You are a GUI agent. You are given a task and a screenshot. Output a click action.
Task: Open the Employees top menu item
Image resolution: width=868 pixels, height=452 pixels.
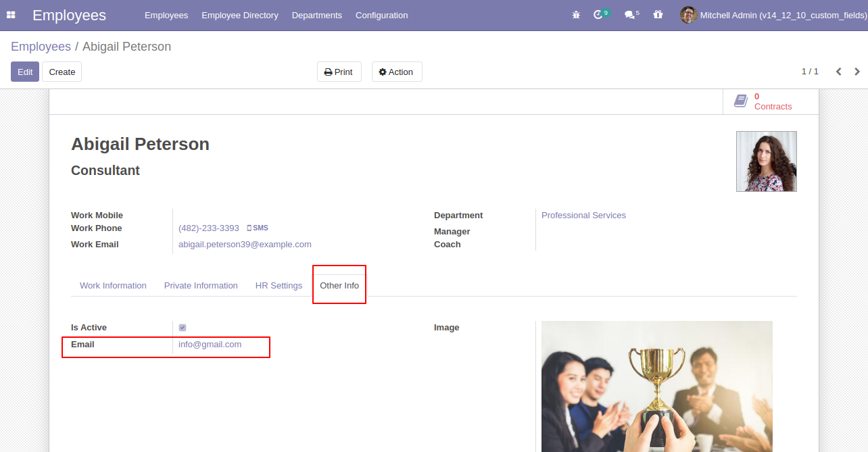(x=166, y=15)
